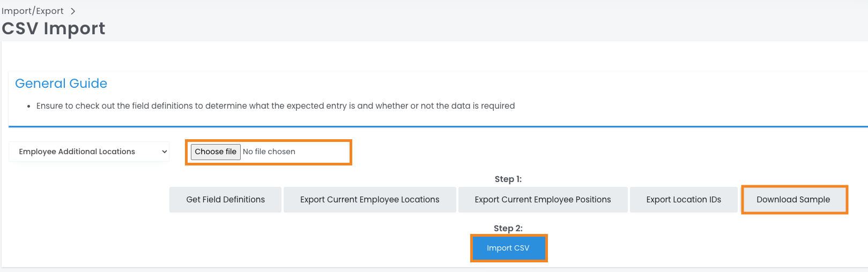
Task: Click Get Field Definitions
Action: pos(225,200)
